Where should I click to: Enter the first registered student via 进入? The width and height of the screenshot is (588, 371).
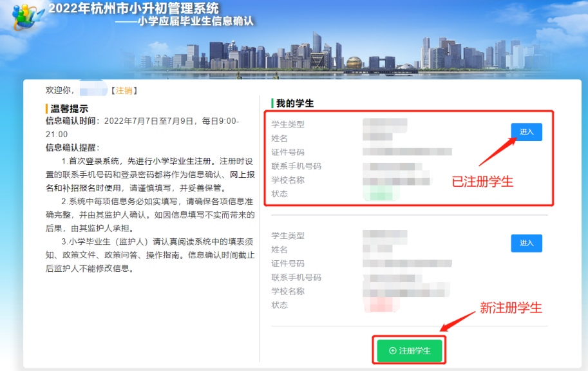coord(526,131)
